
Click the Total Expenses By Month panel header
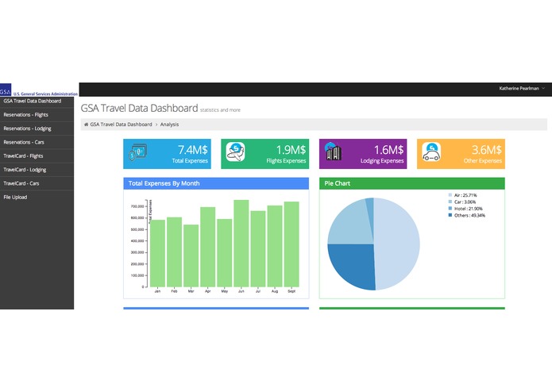tap(216, 183)
